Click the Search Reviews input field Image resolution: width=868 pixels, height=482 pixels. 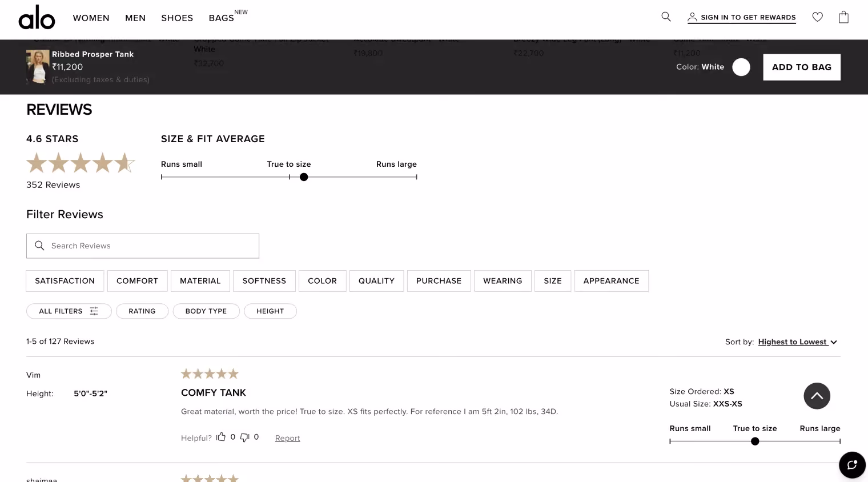[143, 246]
